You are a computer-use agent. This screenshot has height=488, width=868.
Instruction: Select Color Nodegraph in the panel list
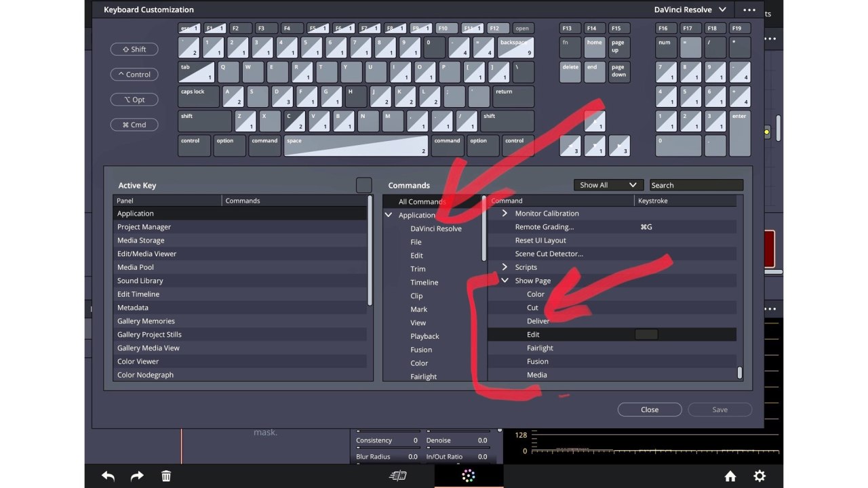(x=240, y=375)
